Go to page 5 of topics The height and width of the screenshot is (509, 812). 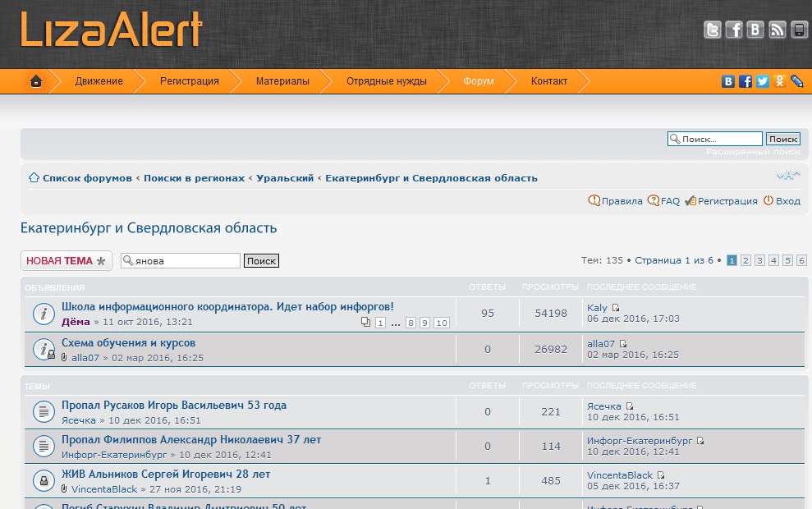787,260
